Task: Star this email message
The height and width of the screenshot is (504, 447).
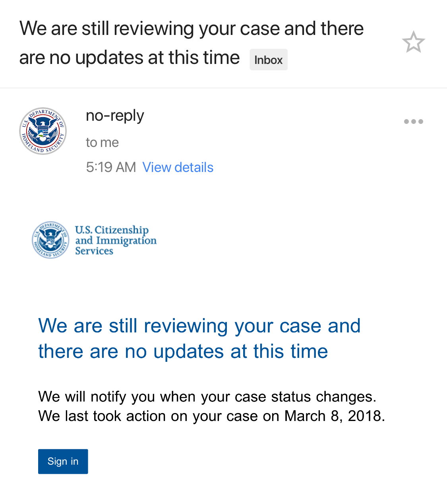Action: click(x=414, y=42)
